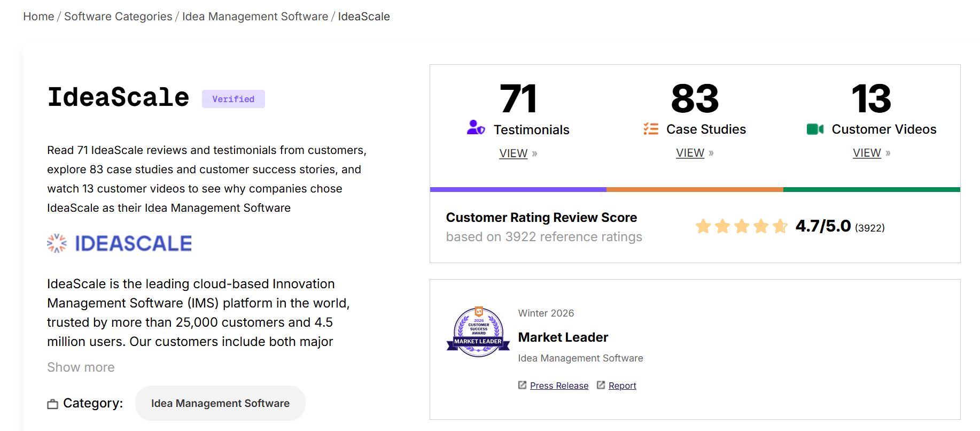Image resolution: width=980 pixels, height=431 pixels.
Task: Open the Home breadcrumb link
Action: point(38,17)
